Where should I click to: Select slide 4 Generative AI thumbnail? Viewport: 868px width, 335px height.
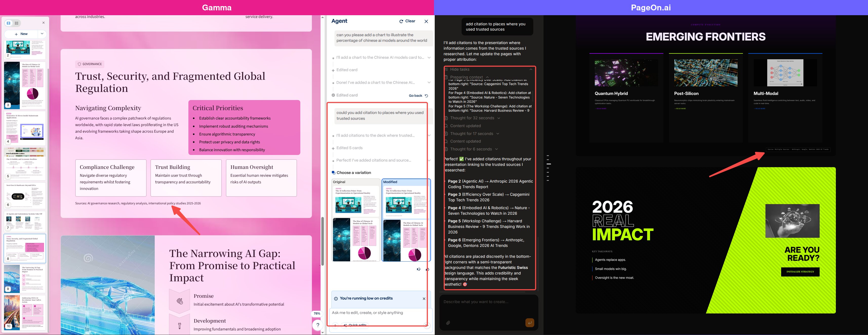pyautogui.click(x=25, y=128)
